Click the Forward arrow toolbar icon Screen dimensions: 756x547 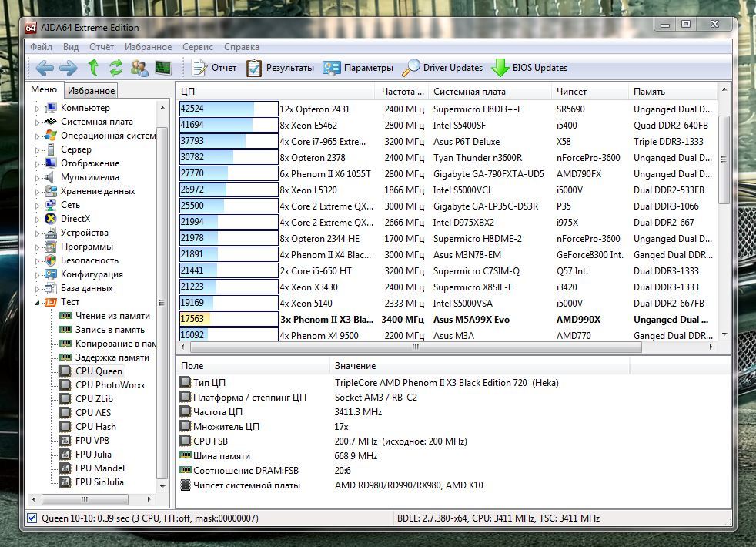[x=68, y=68]
